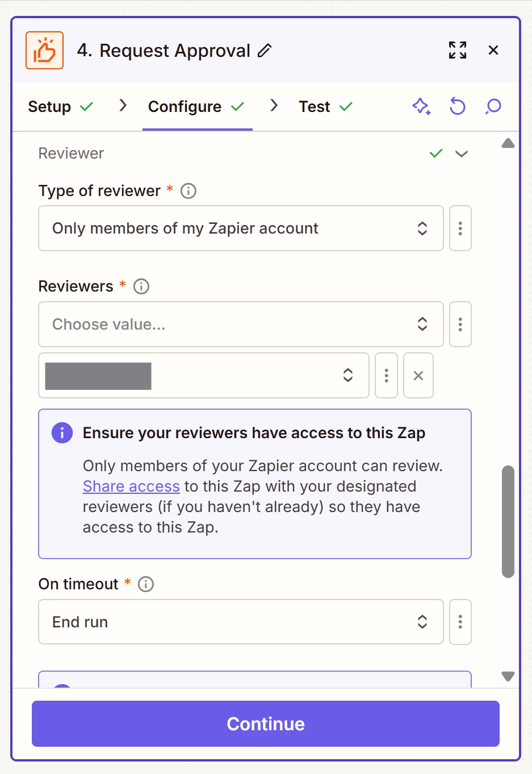This screenshot has height=774, width=532.
Task: Click the chevron between Configure and Test
Action: 274,106
